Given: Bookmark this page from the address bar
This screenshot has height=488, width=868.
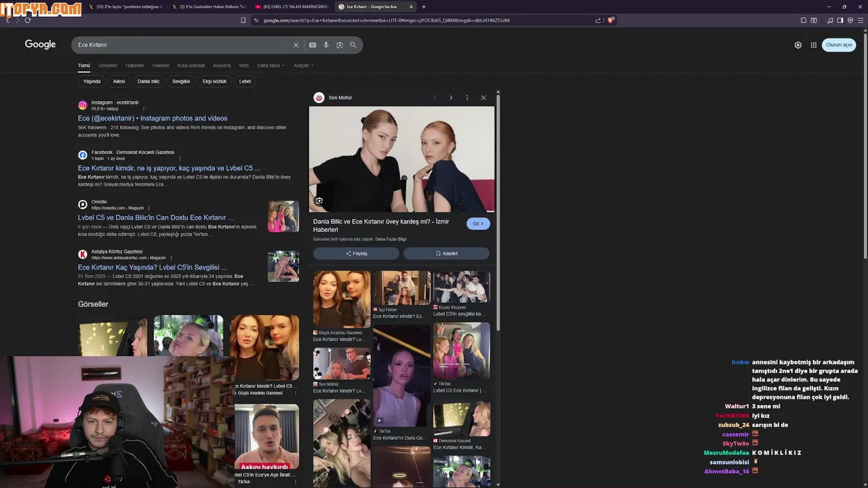Looking at the screenshot, I should click(243, 20).
